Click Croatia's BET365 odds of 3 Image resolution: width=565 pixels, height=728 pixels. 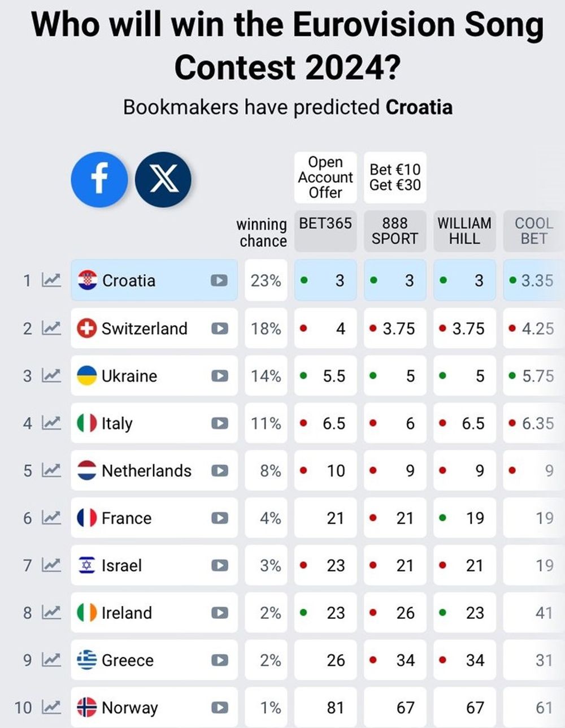click(x=325, y=280)
